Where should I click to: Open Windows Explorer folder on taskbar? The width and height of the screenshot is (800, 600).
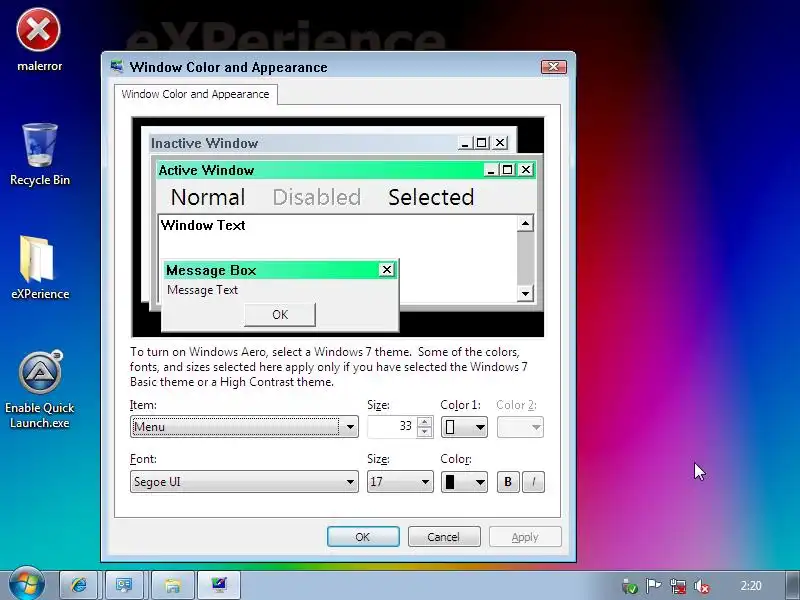click(x=173, y=585)
